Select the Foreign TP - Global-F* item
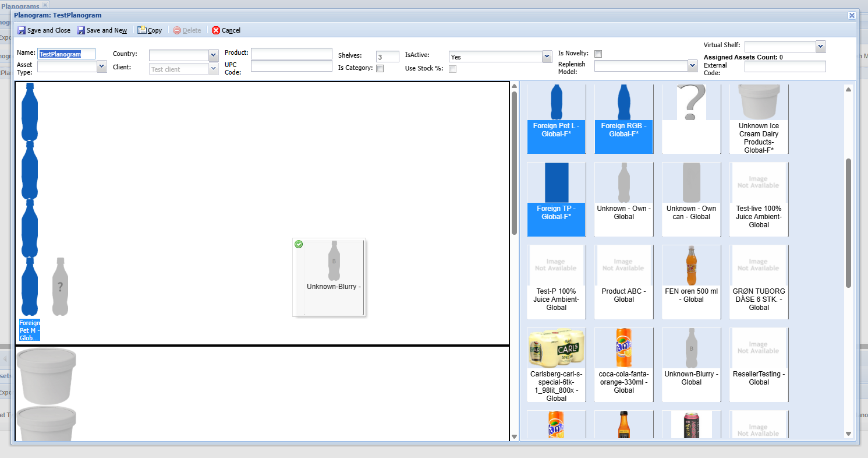The height and width of the screenshot is (458, 868). (x=556, y=199)
